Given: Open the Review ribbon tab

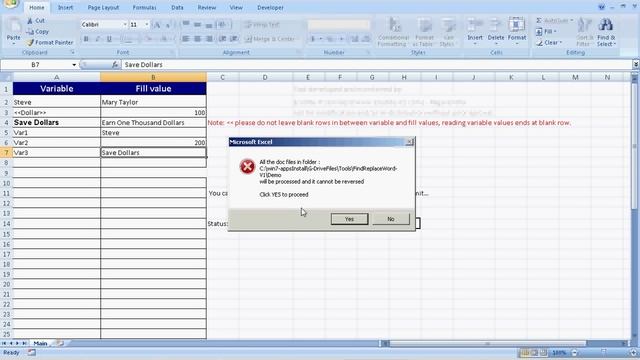Looking at the screenshot, I should click(x=207, y=7).
